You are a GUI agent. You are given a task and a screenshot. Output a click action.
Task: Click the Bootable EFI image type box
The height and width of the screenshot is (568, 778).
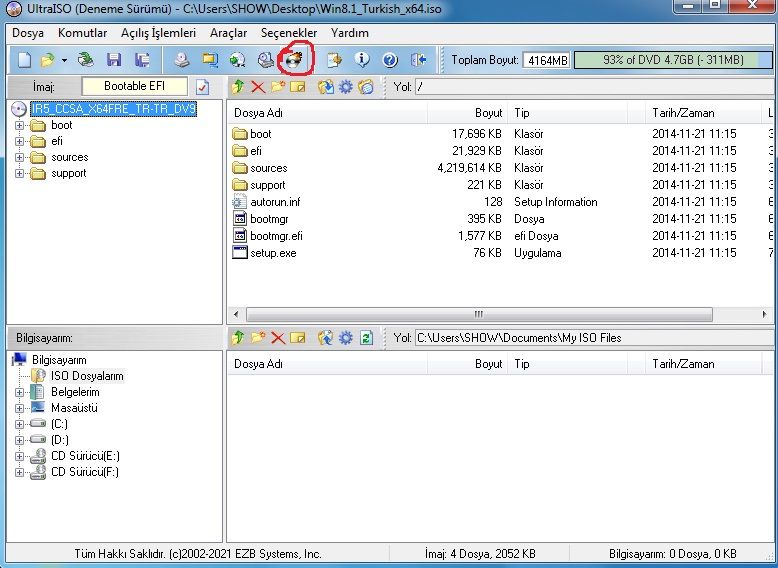pos(134,86)
